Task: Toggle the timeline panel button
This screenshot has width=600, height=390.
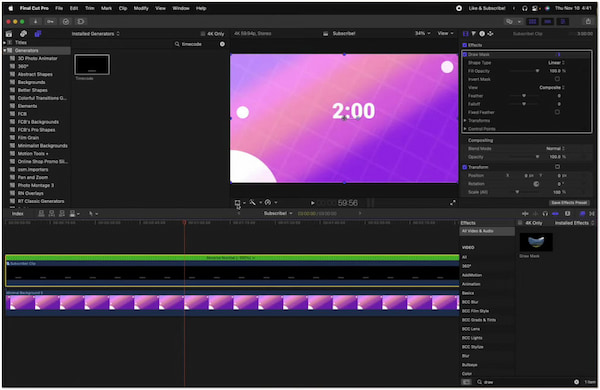Action: [548, 22]
